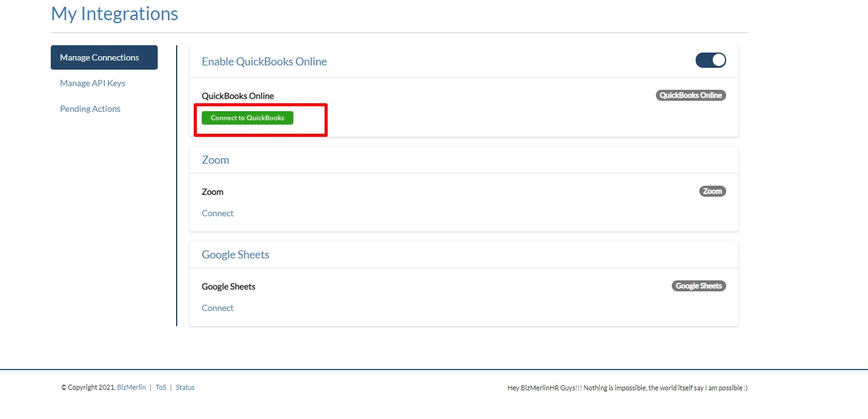The height and width of the screenshot is (419, 868).
Task: Click the bold Google Sheets label
Action: (x=229, y=286)
